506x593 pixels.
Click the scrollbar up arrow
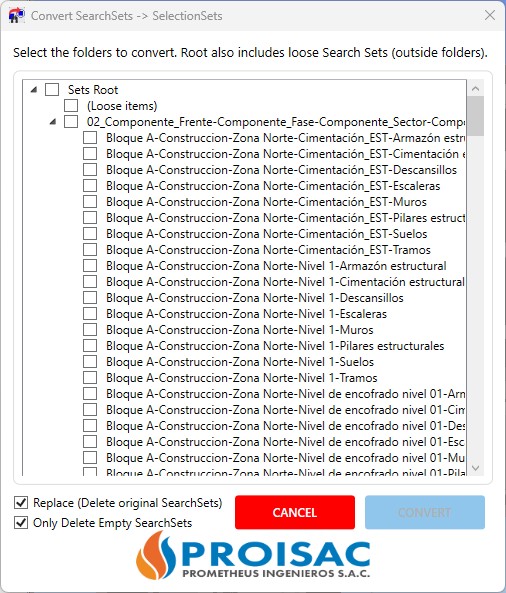tap(475, 89)
